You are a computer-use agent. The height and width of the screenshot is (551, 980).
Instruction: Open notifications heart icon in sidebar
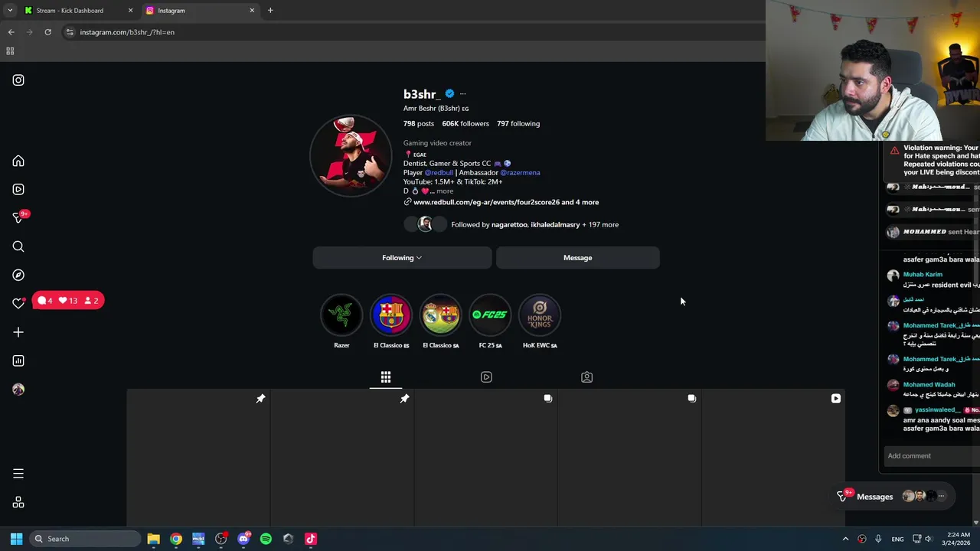[x=18, y=303]
